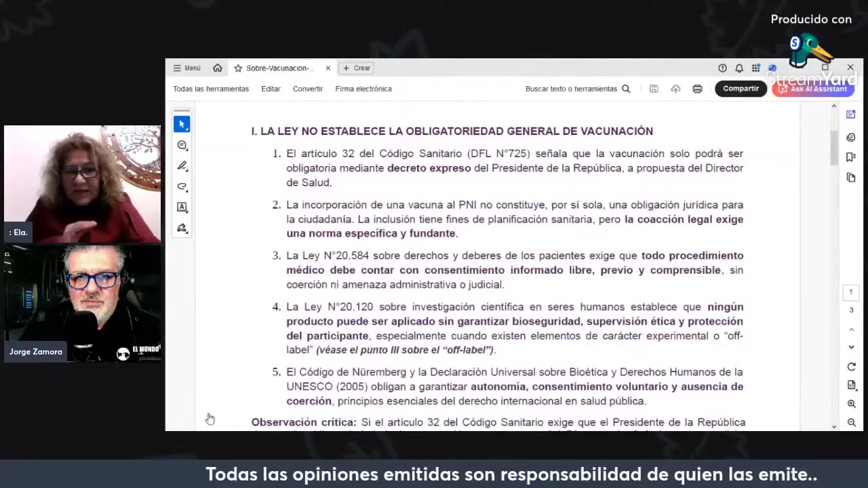Open the Ask AI Assistant button
This screenshot has height=488, width=868.
[x=813, y=89]
